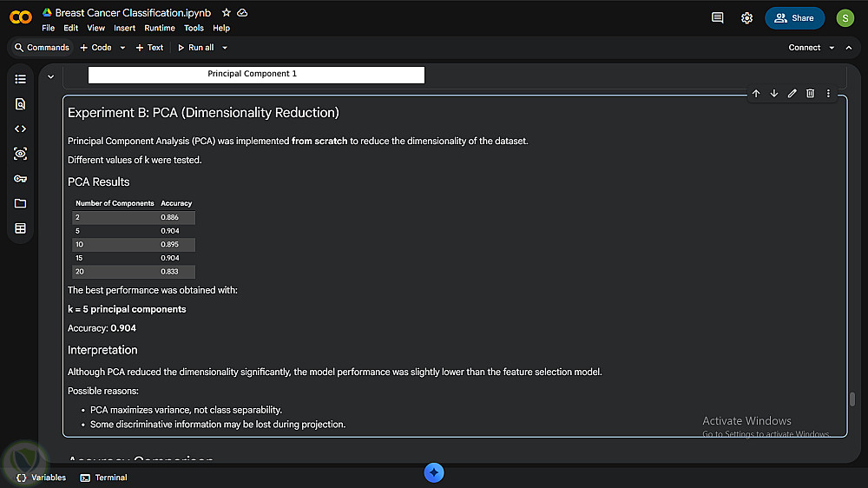Open the Code snippets sidebar panel

click(x=21, y=129)
